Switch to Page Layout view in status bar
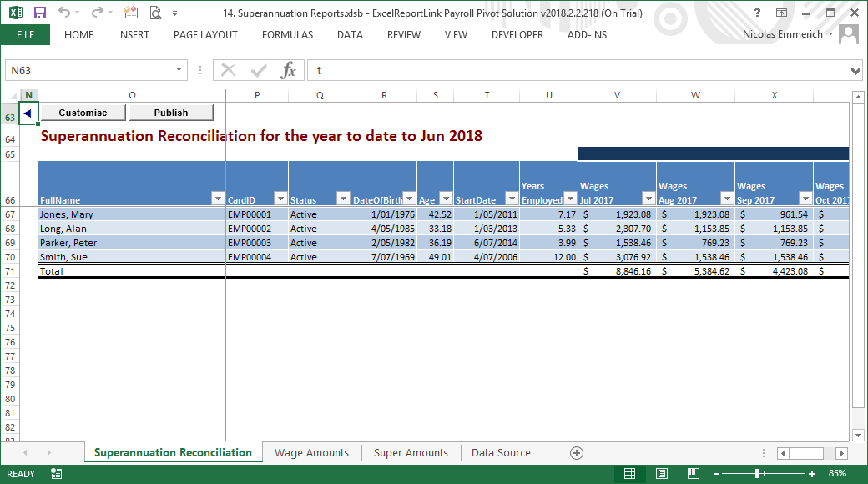868x484 pixels. click(660, 473)
